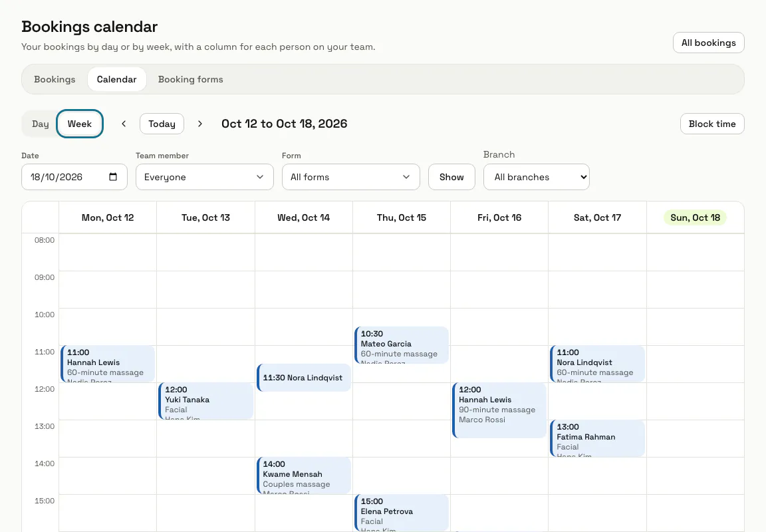Click the Bookings calendar page title
This screenshot has height=532, width=766.
(89, 27)
